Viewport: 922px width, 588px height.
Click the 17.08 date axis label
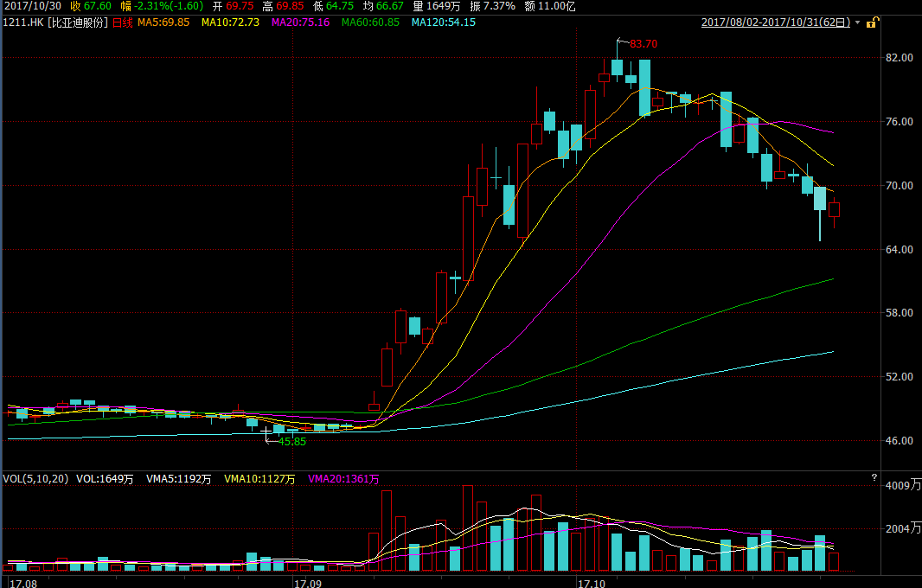tap(23, 584)
